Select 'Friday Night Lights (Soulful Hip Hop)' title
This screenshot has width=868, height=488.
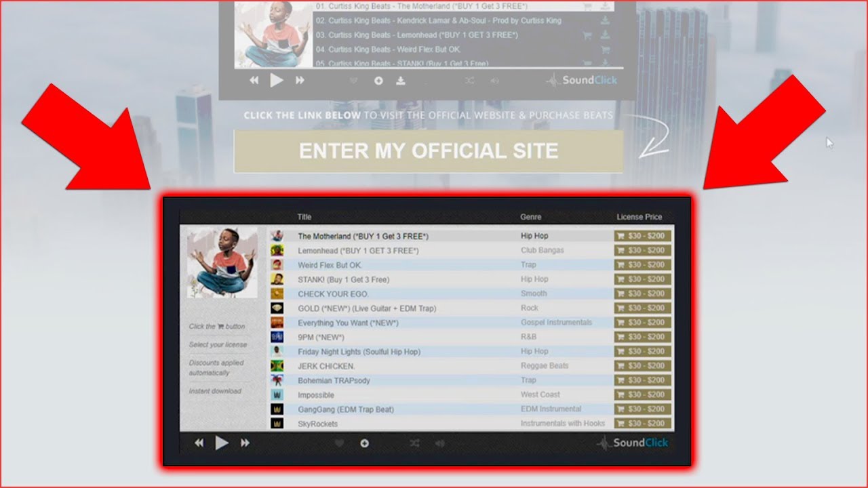(359, 352)
